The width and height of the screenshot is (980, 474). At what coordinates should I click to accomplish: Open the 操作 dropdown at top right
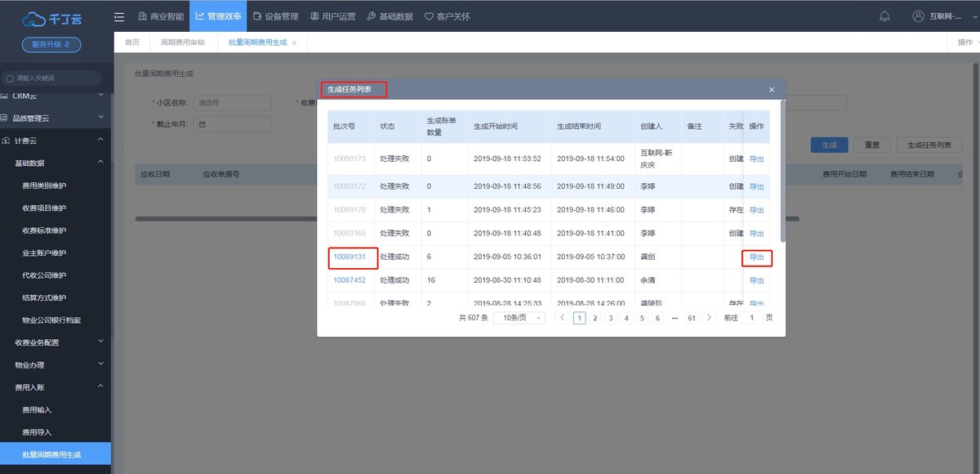(966, 42)
